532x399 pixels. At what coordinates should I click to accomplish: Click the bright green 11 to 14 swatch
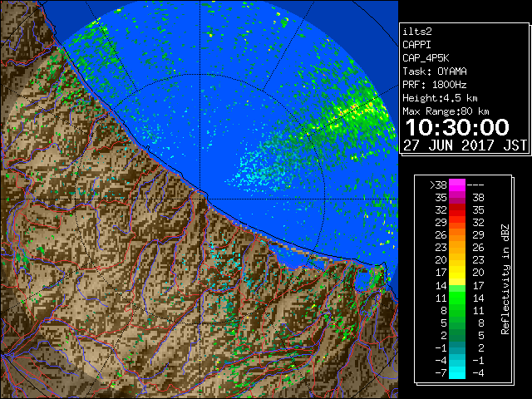pyautogui.click(x=457, y=298)
